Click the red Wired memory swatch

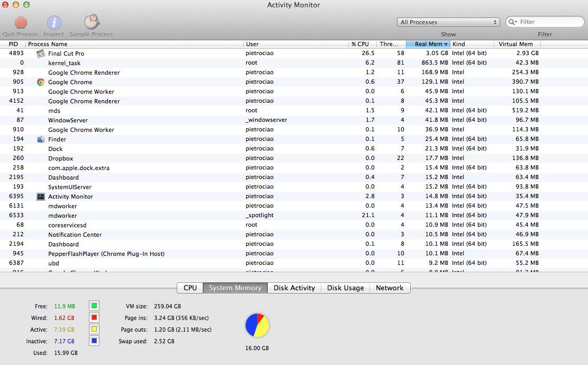pyautogui.click(x=94, y=318)
